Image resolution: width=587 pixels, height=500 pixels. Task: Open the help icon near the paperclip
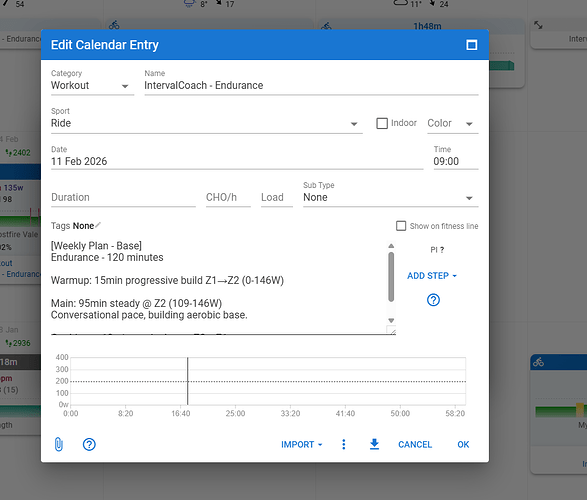click(89, 444)
